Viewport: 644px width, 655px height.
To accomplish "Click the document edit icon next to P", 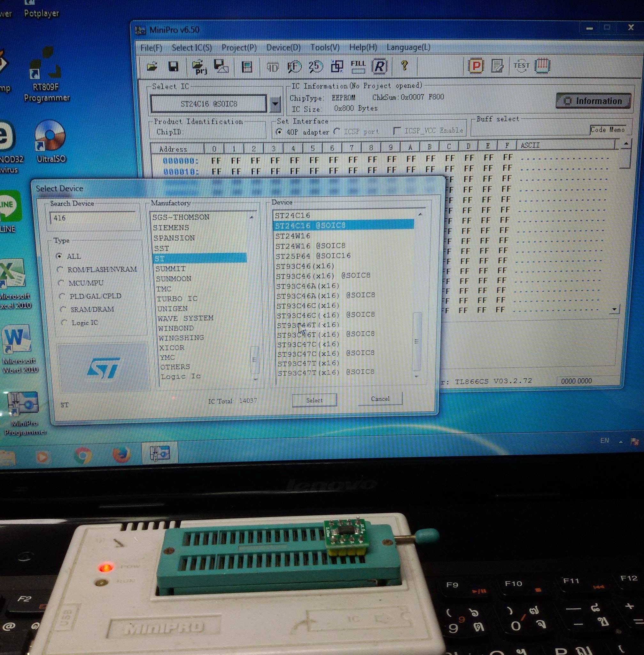I will [x=497, y=66].
